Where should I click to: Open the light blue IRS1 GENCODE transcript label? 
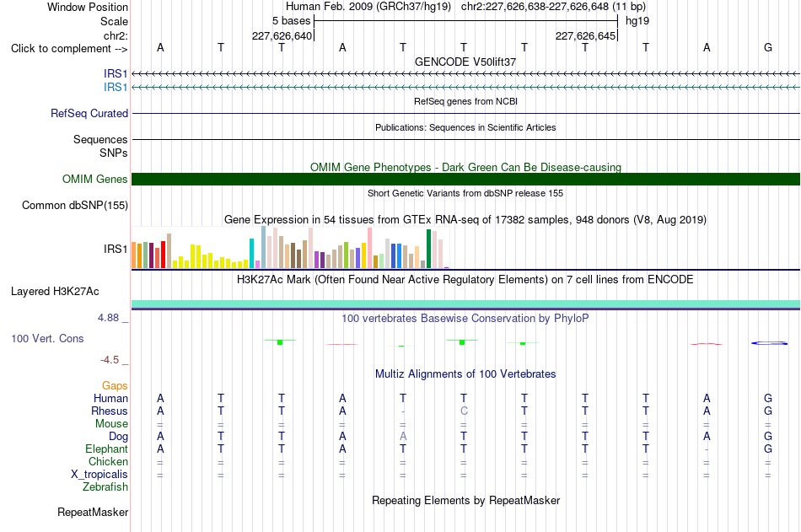tap(116, 88)
